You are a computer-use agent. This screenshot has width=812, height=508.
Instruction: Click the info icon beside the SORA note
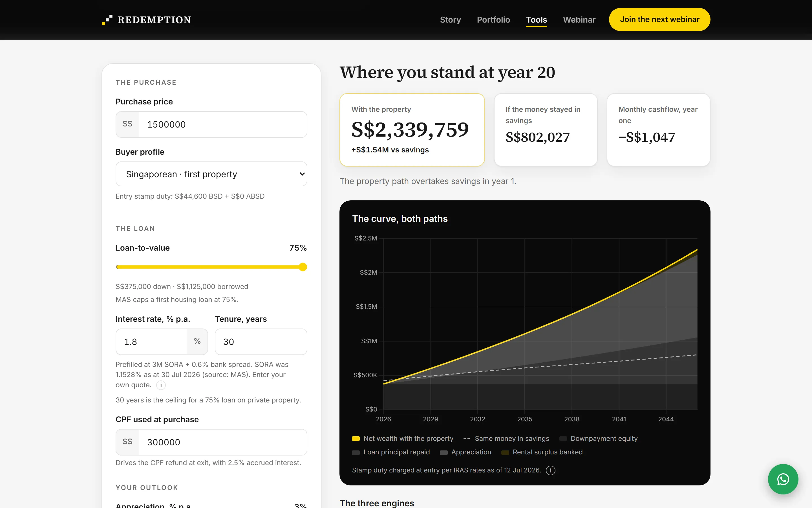point(161,385)
